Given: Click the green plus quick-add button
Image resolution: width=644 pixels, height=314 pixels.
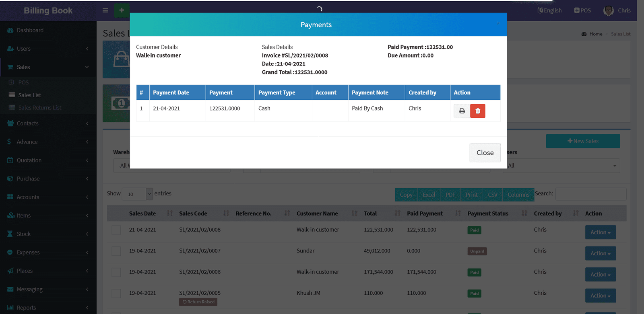Looking at the screenshot, I should 122,10.
